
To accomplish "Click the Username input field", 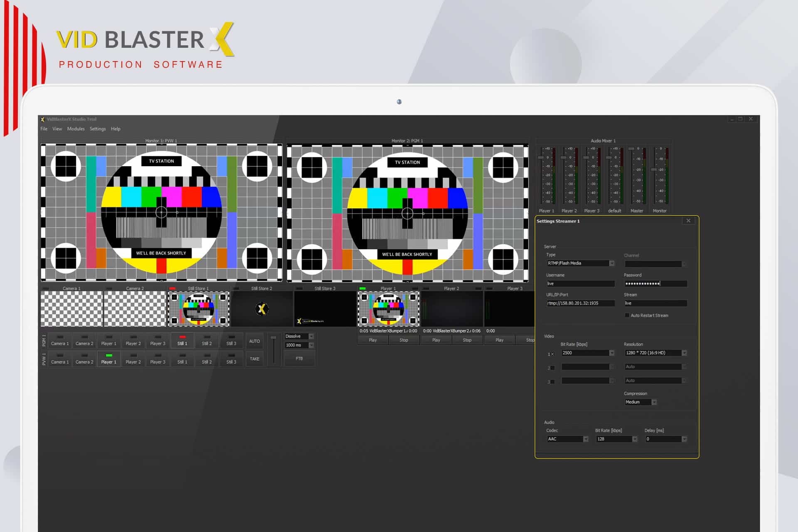I will pos(580,283).
